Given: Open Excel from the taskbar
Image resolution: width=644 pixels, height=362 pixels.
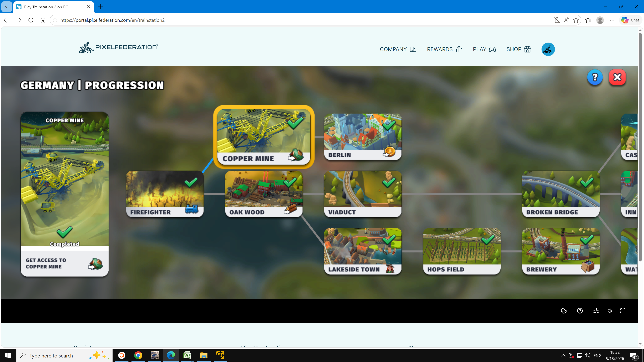Looking at the screenshot, I should 187,355.
